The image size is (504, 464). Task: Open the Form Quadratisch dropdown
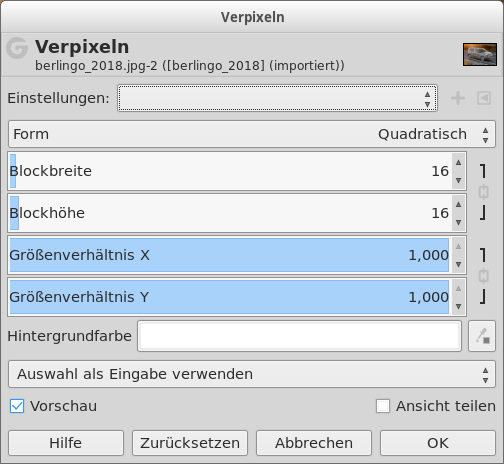click(252, 134)
